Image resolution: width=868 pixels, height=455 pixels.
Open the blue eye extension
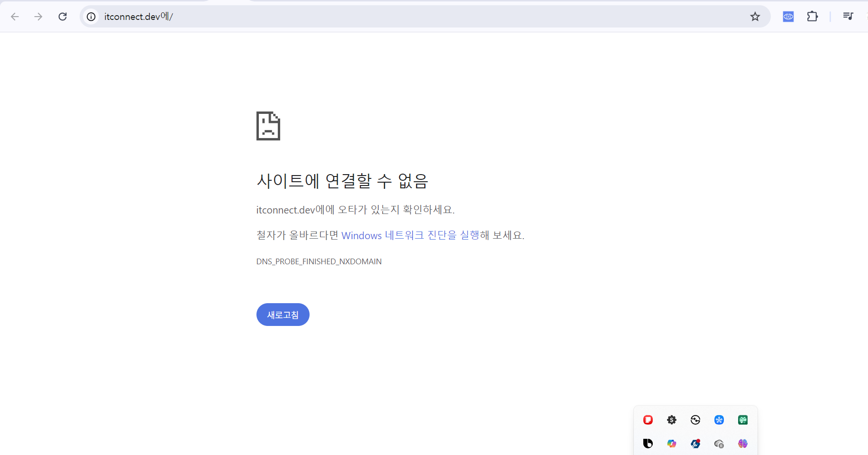(x=788, y=17)
